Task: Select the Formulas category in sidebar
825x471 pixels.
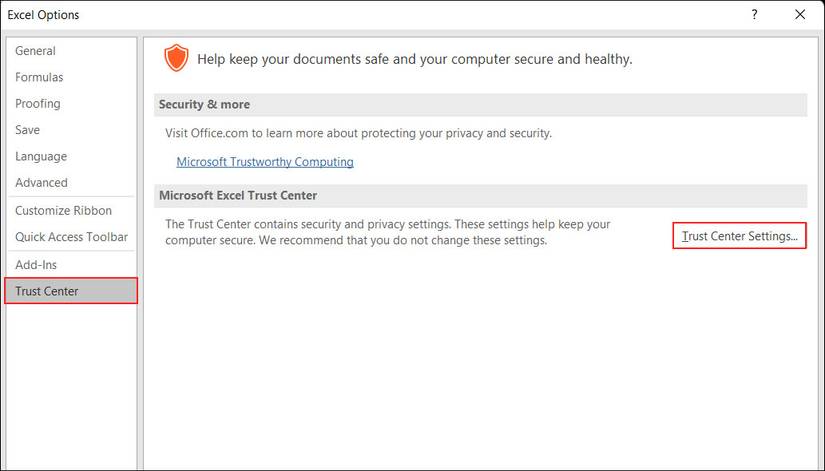Action: (x=39, y=77)
